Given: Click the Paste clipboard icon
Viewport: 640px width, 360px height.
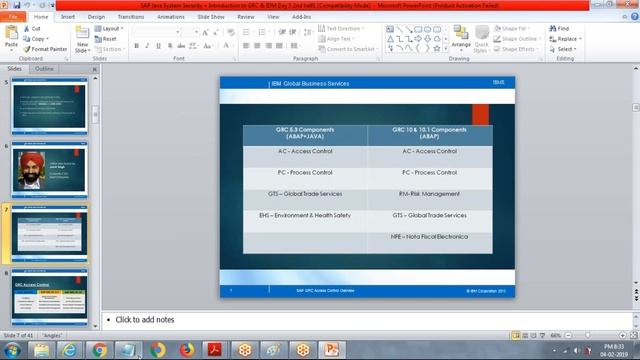Looking at the screenshot, I should 11,33.
